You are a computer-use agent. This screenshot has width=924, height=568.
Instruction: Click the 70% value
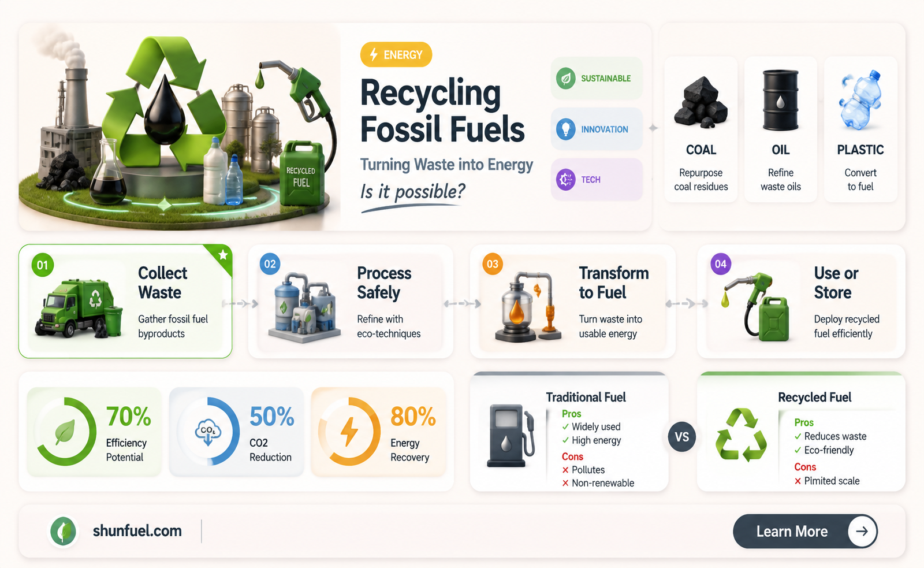tap(128, 417)
